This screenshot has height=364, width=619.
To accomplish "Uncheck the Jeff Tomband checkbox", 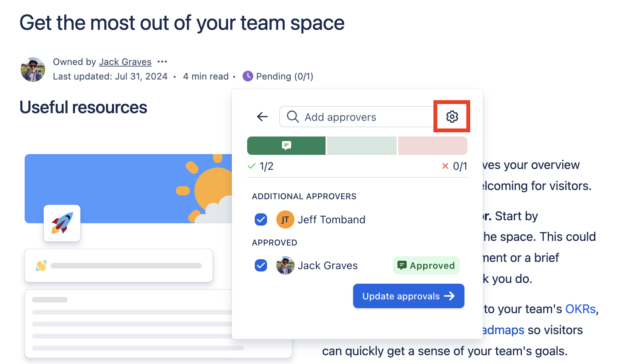I will [261, 219].
